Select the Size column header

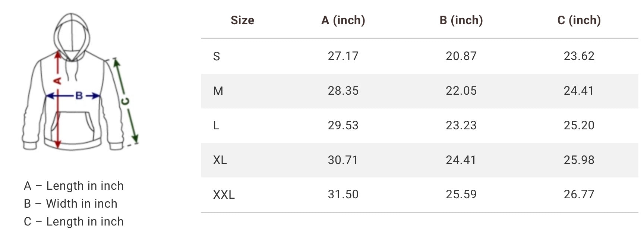tap(242, 20)
